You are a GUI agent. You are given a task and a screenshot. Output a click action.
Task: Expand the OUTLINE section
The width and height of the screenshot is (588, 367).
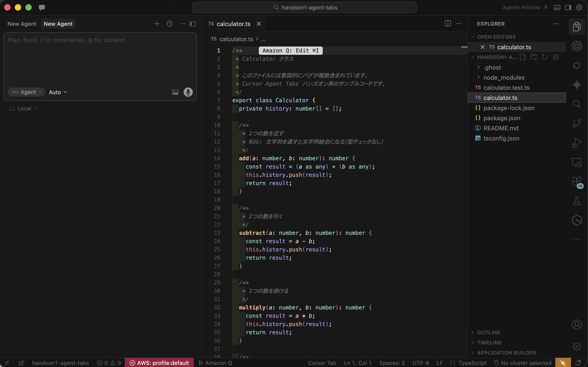[x=488, y=332]
